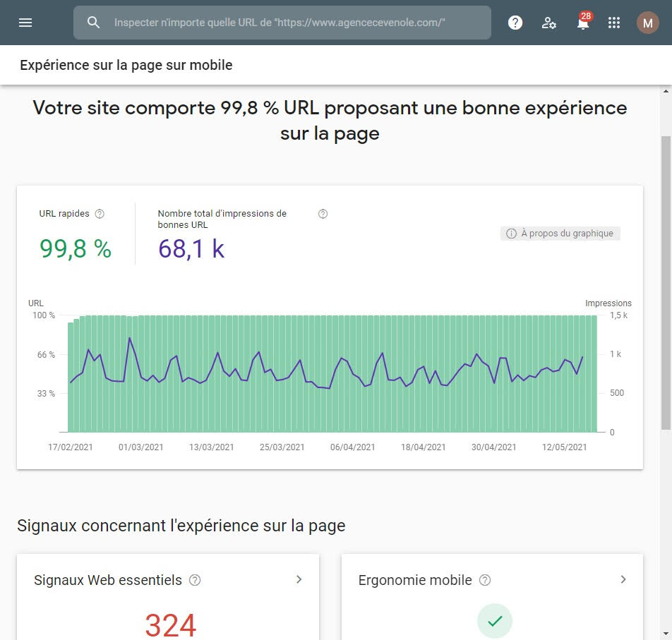Click the page vertical scrollbar thumb
The image size is (672, 640).
tap(666, 283)
